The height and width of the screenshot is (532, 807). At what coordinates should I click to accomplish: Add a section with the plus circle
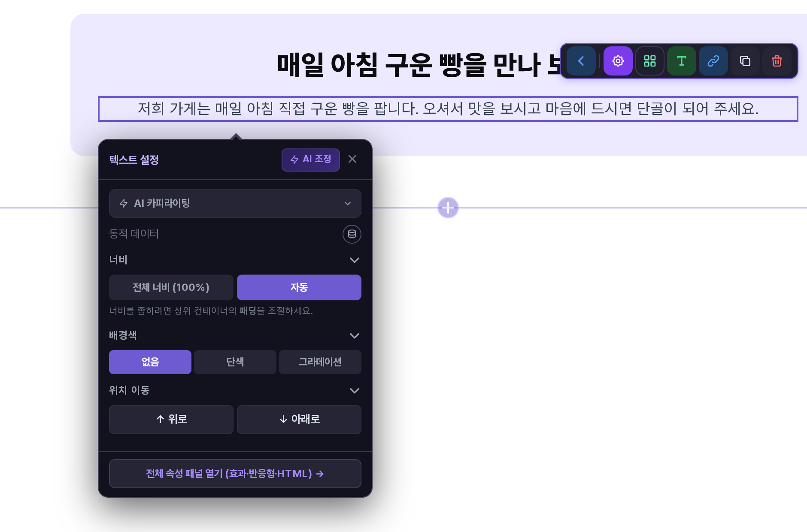tap(448, 208)
